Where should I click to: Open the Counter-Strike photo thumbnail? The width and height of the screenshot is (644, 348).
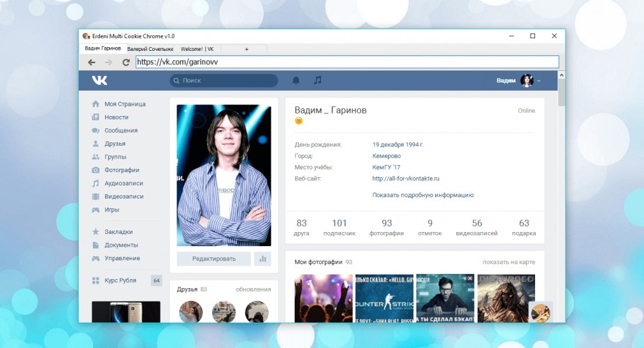pos(384,298)
